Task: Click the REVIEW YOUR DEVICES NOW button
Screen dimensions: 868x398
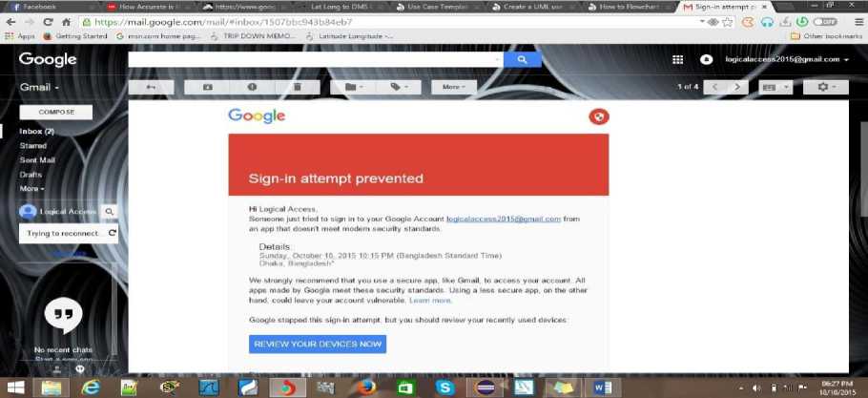Action: coord(318,344)
